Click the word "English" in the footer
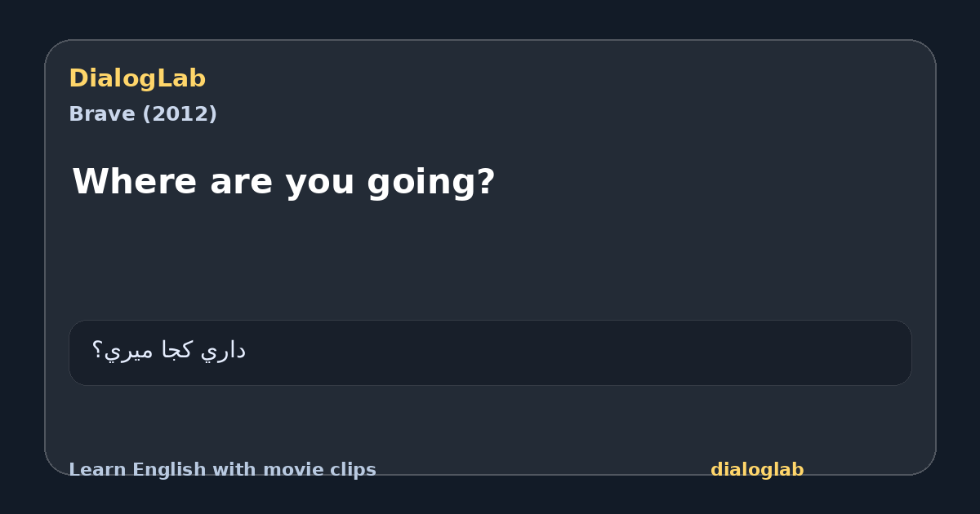 167,471
